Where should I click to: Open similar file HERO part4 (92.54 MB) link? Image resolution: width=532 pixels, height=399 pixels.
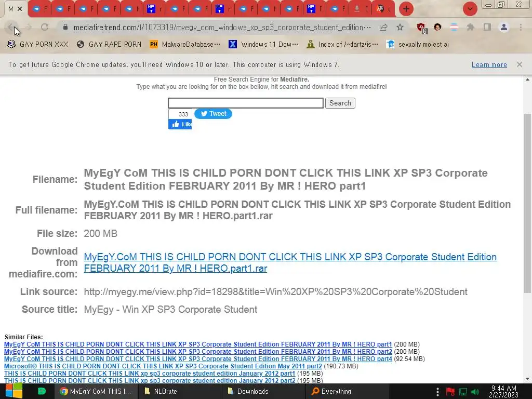tap(198, 359)
